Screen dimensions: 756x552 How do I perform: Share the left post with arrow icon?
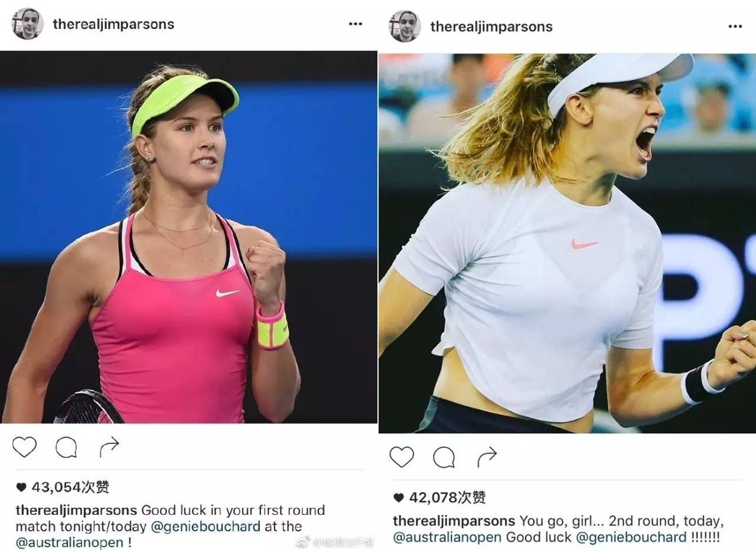pos(109,447)
